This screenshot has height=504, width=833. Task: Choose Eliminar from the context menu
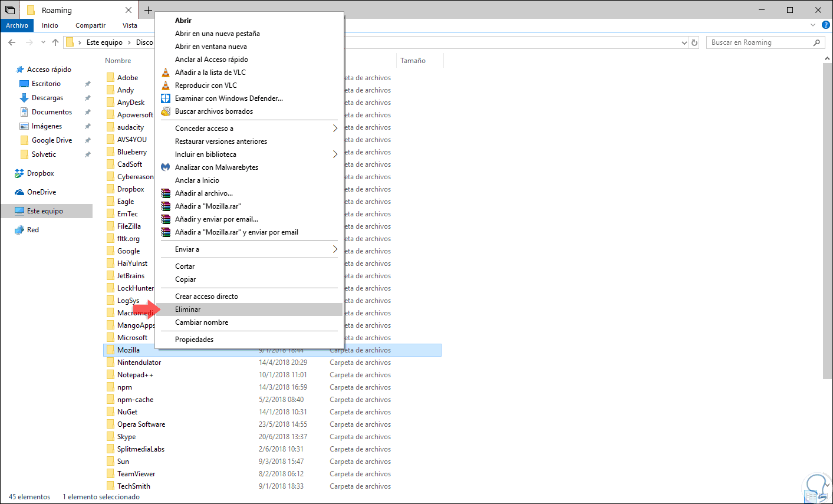coord(250,309)
